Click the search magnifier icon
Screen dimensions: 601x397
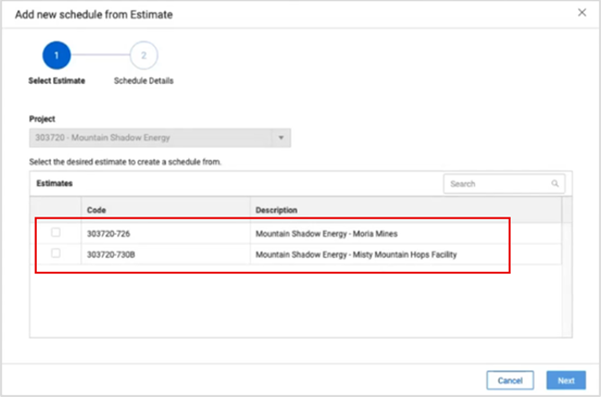tap(555, 184)
